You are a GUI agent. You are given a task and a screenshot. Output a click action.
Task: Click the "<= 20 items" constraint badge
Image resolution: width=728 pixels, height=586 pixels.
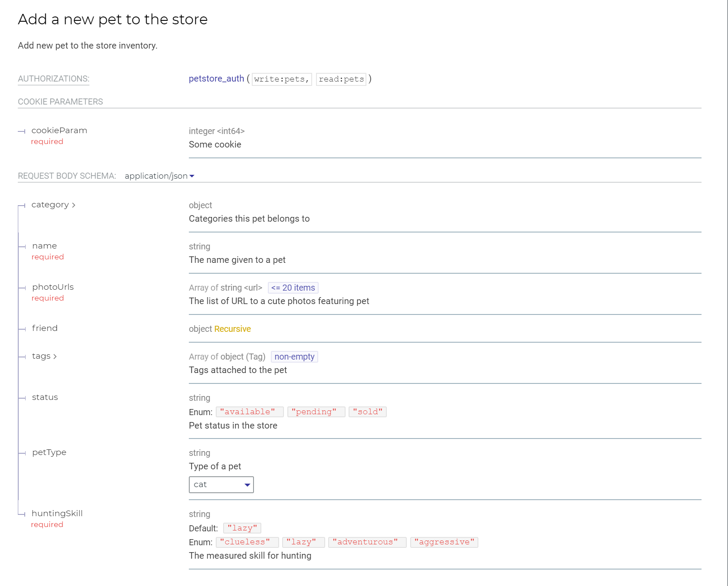click(293, 288)
